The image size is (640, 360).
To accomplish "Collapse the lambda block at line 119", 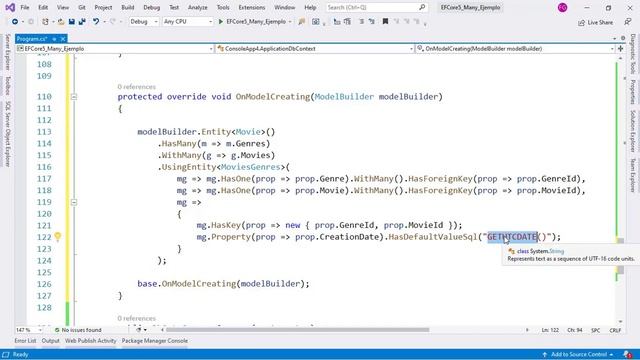I will point(74,202).
